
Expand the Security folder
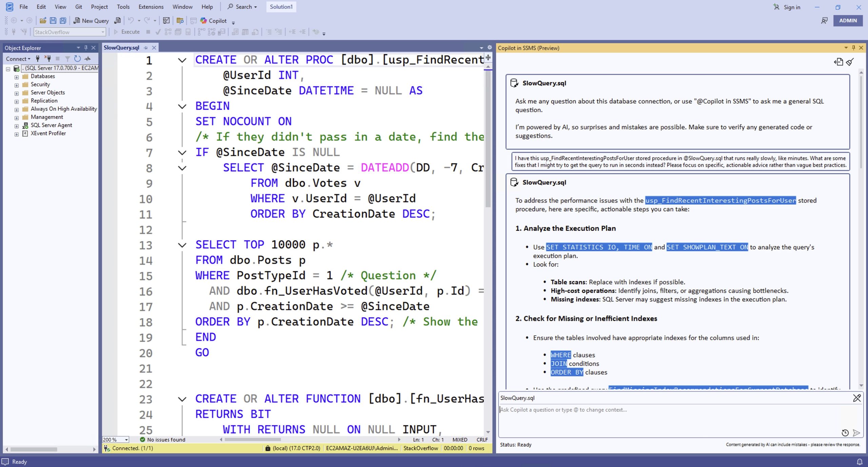click(x=16, y=85)
